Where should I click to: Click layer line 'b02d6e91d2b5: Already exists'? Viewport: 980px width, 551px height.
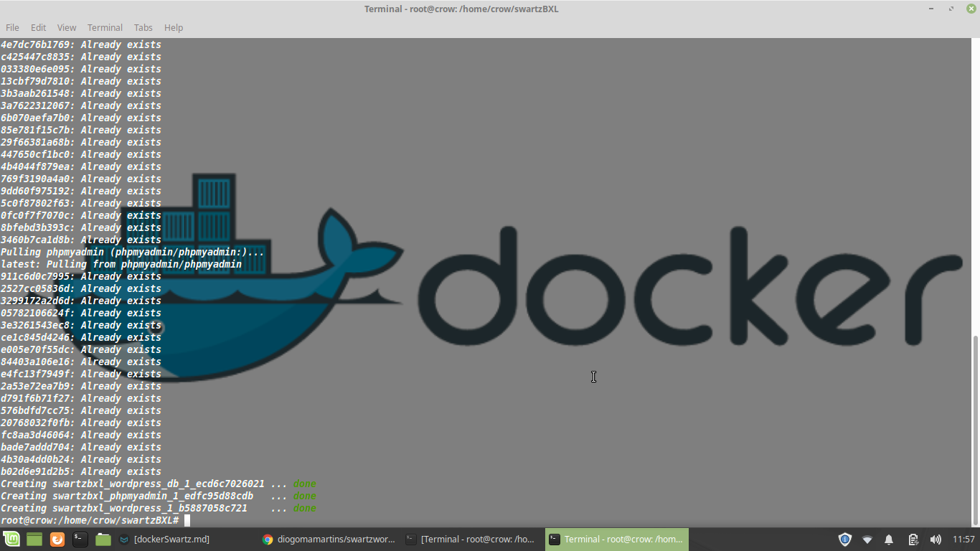point(81,471)
